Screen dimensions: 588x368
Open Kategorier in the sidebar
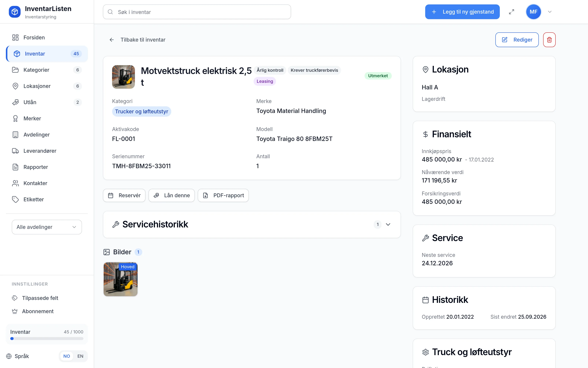(x=47, y=70)
